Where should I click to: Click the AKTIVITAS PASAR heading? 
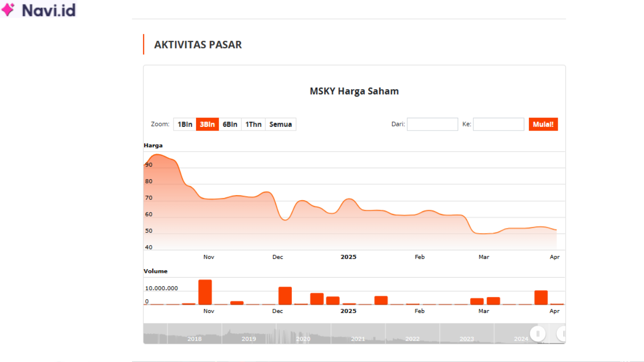tap(198, 45)
